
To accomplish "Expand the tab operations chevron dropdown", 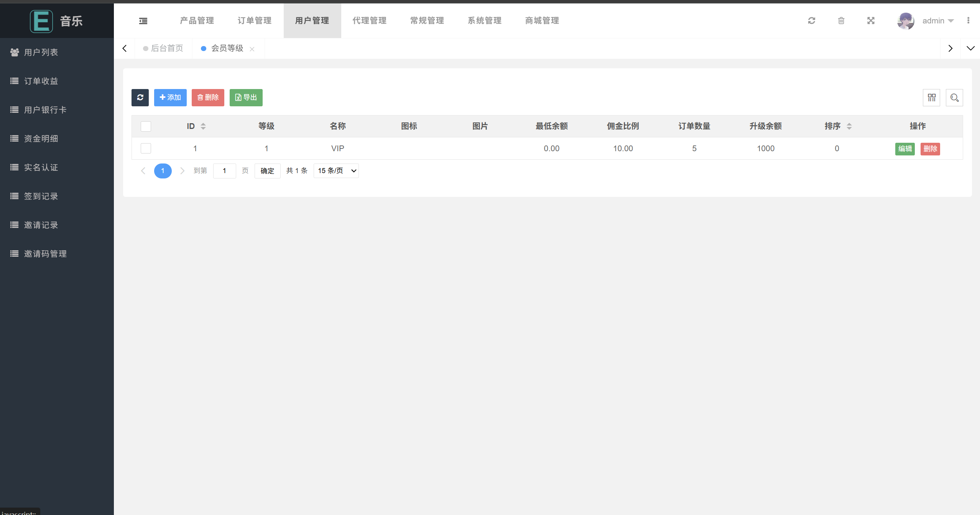I will coord(970,48).
